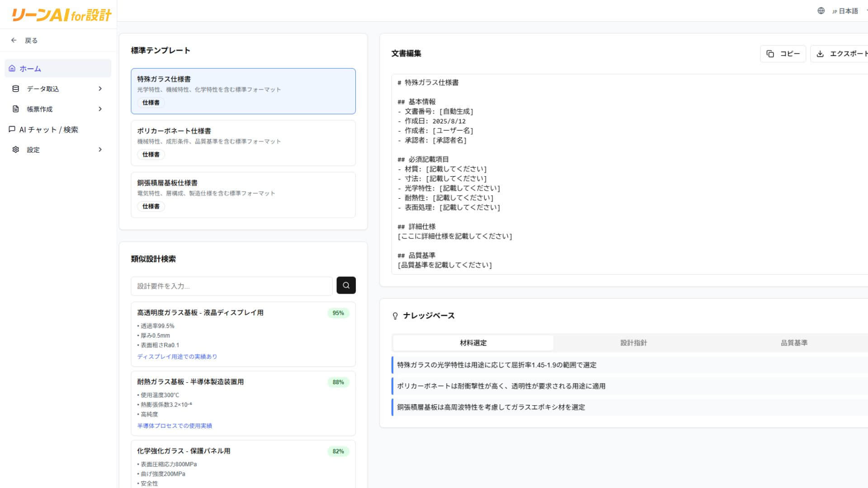Click the 銅張積層基板は高周波特性 knowledge entry
868x488 pixels.
pyautogui.click(x=629, y=407)
